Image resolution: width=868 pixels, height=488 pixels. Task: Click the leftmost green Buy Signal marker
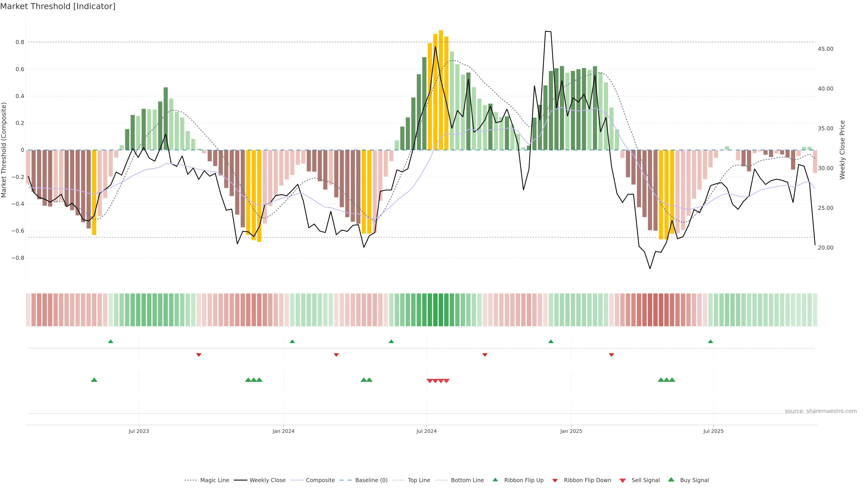click(x=94, y=380)
